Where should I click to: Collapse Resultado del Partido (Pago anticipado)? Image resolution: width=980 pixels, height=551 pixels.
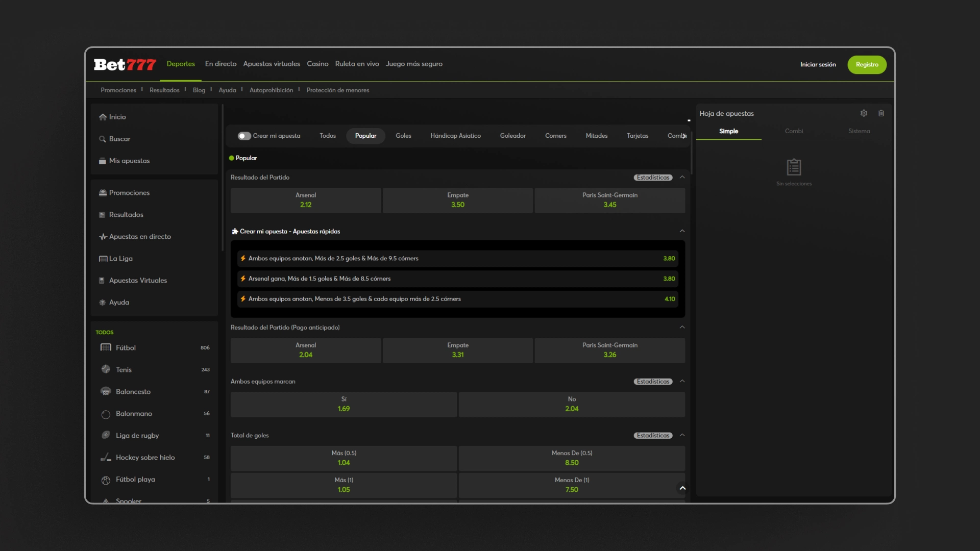coord(682,327)
